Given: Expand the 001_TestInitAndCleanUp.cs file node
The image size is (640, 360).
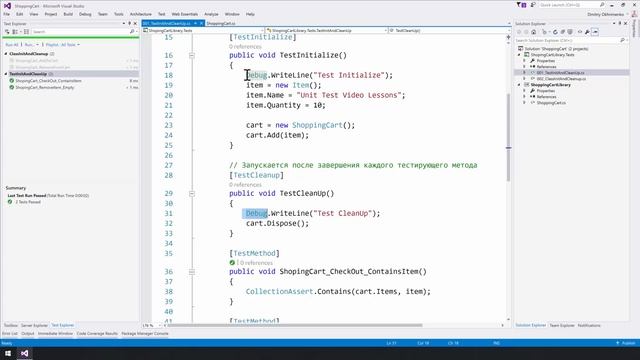Looking at the screenshot, I should pos(524,73).
